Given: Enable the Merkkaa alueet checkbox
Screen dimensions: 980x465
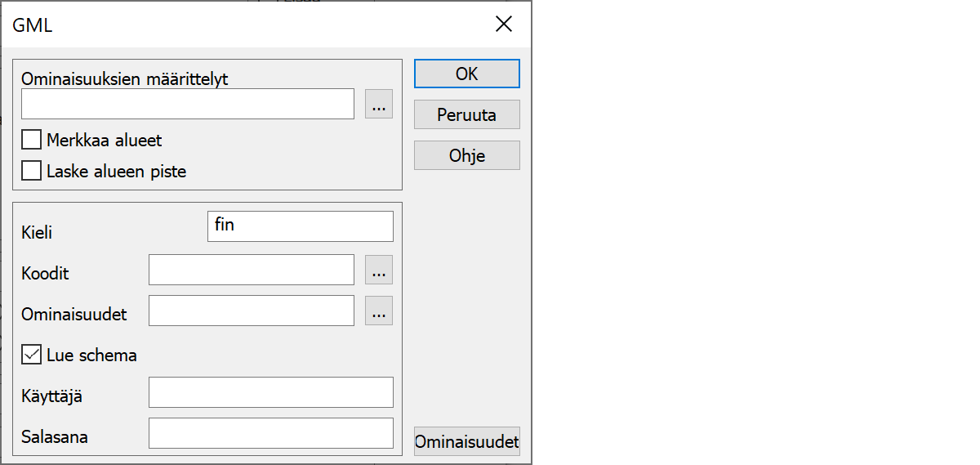Looking at the screenshot, I should click(x=32, y=141).
